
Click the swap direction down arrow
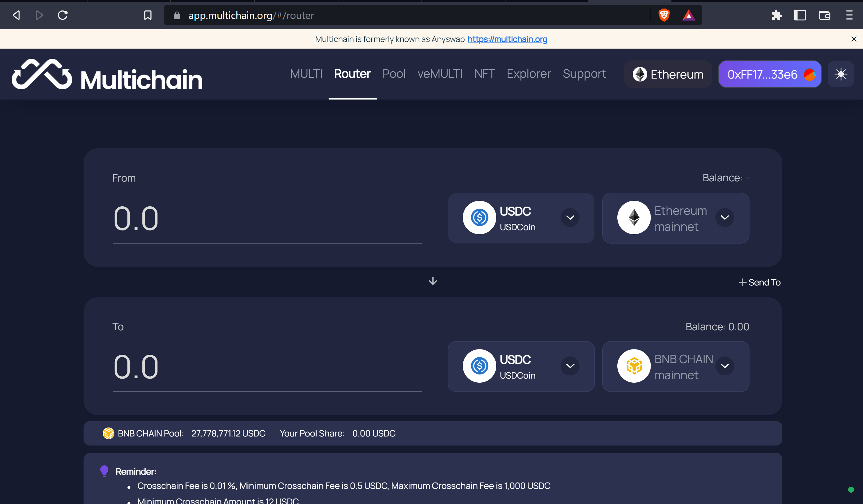[x=433, y=281]
